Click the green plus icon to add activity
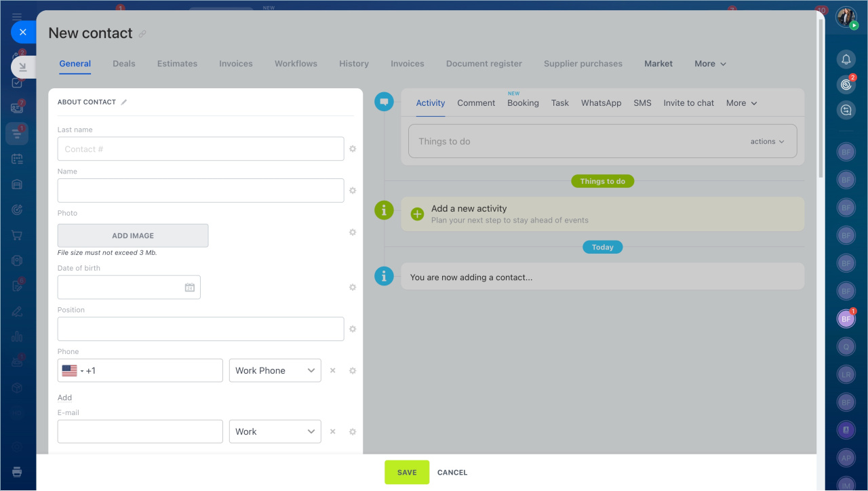 click(x=417, y=214)
